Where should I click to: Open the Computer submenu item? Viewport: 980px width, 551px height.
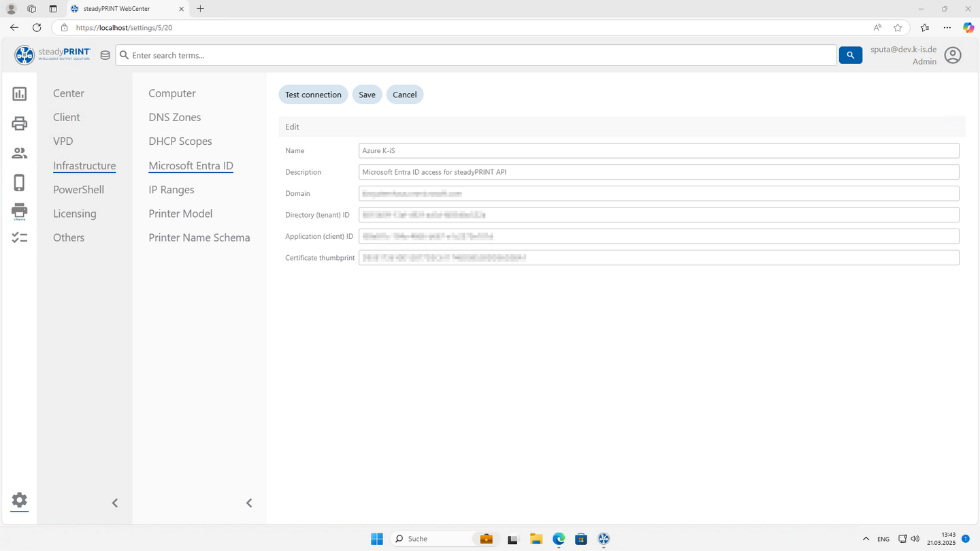172,93
